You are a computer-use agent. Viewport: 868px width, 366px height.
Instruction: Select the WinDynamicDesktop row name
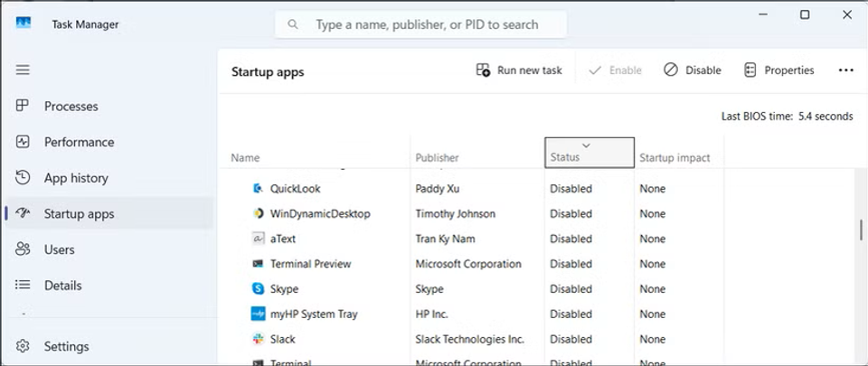pos(320,213)
